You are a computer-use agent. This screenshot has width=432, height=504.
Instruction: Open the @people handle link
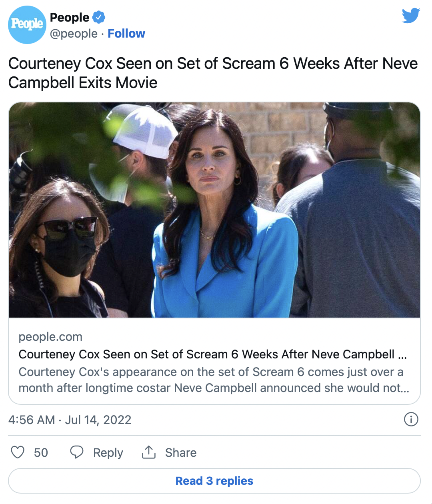[x=74, y=34]
